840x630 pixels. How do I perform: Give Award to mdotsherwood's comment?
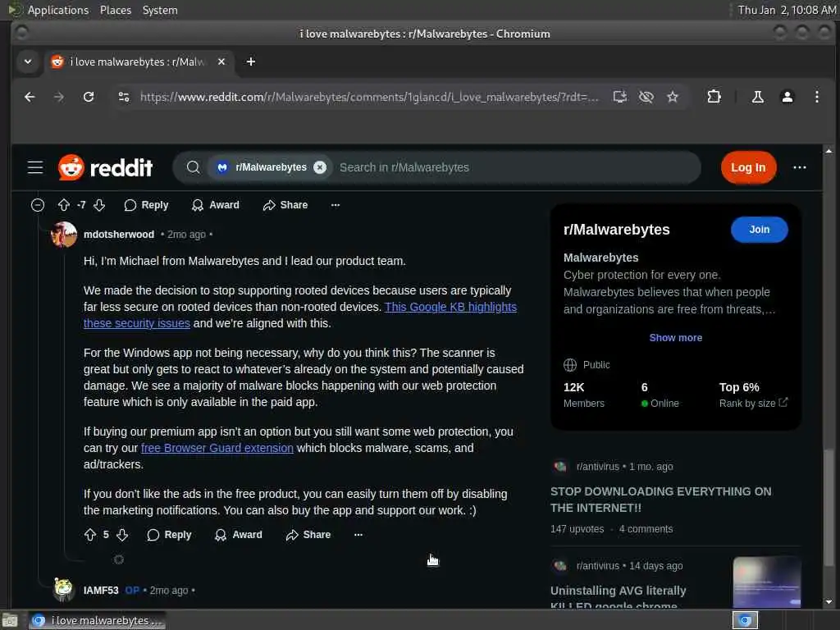(x=239, y=535)
